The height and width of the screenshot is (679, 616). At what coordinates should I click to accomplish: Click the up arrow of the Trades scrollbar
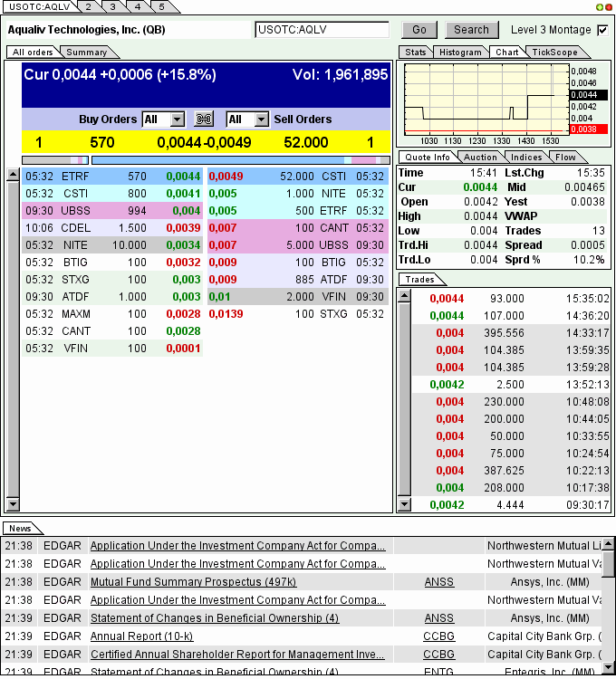[404, 296]
